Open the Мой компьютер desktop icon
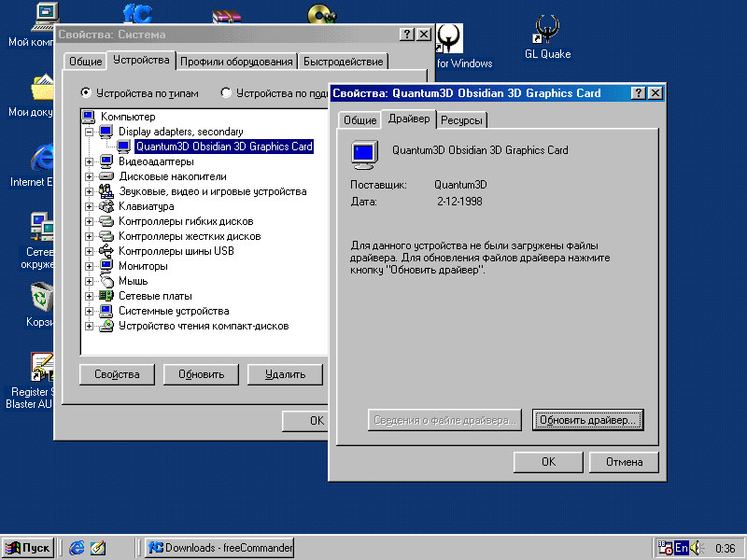 point(46,17)
